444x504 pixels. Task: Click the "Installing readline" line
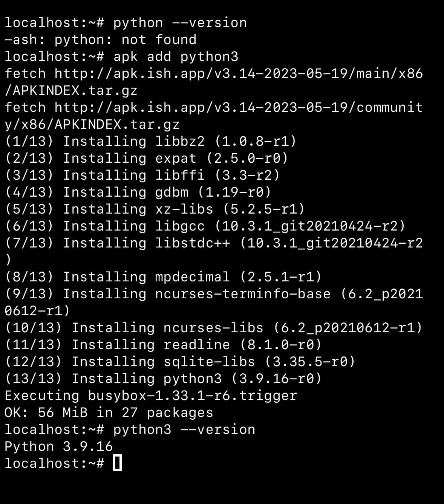163,345
